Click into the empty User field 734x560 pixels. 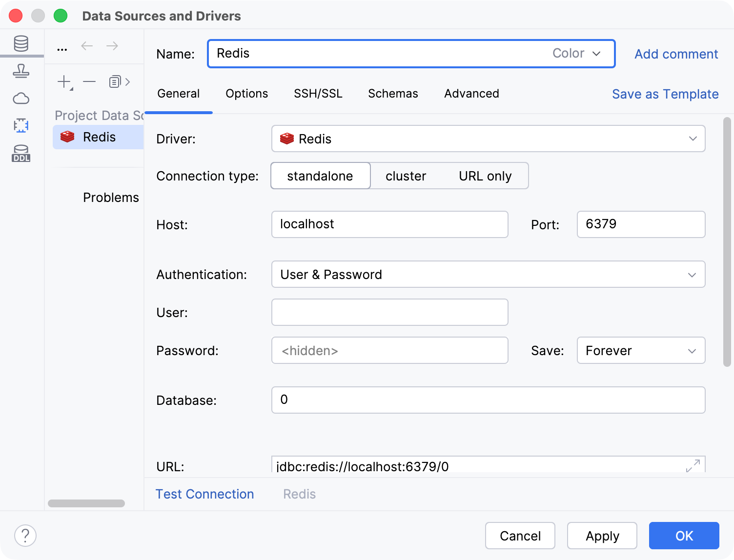pyautogui.click(x=390, y=312)
